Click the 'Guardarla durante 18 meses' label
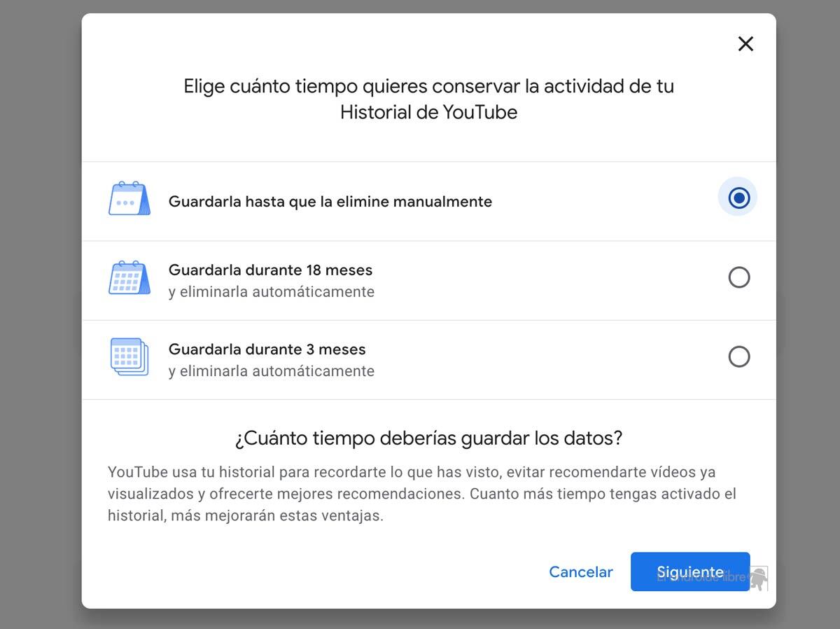Image resolution: width=840 pixels, height=629 pixels. pyautogui.click(x=270, y=270)
